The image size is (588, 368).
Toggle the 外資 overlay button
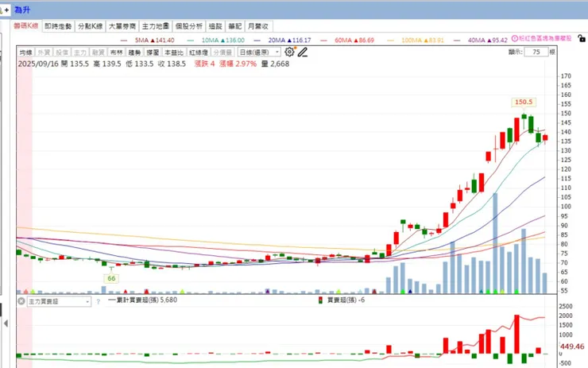point(44,52)
